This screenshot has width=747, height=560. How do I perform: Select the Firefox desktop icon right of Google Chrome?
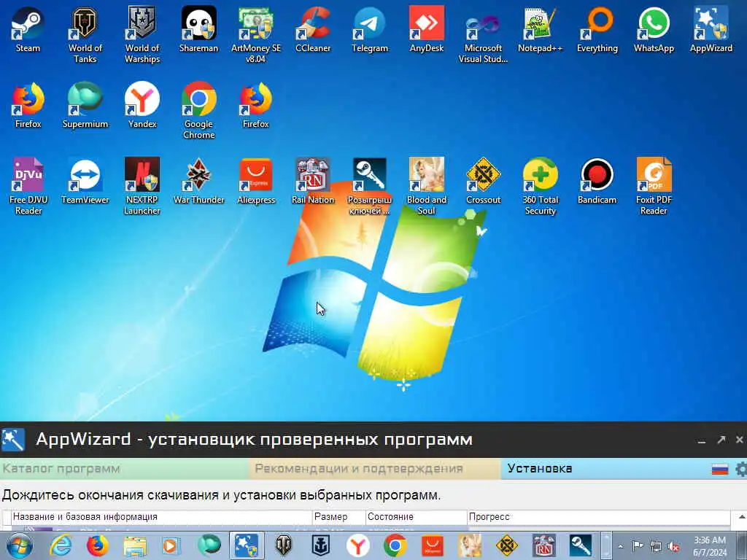(x=256, y=105)
